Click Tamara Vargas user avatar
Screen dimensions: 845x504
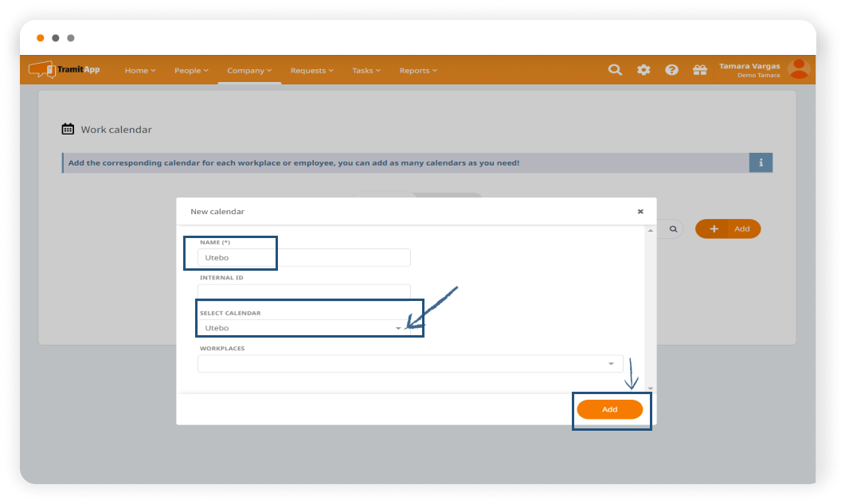coord(797,69)
